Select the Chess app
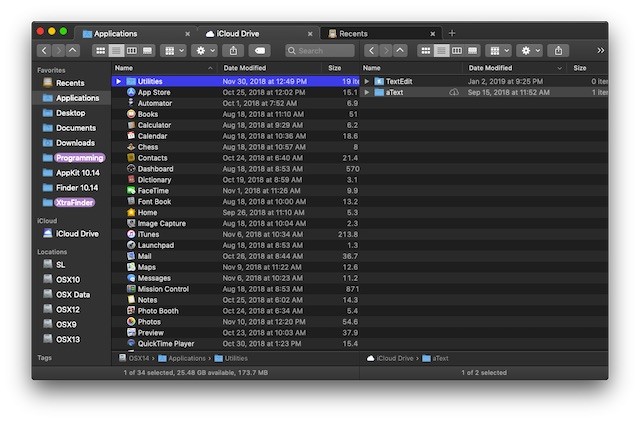This screenshot has width=640, height=422. click(x=236, y=147)
